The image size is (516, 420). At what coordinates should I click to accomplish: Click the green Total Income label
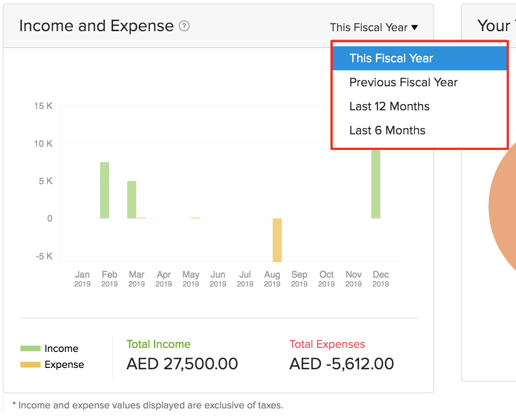[158, 344]
